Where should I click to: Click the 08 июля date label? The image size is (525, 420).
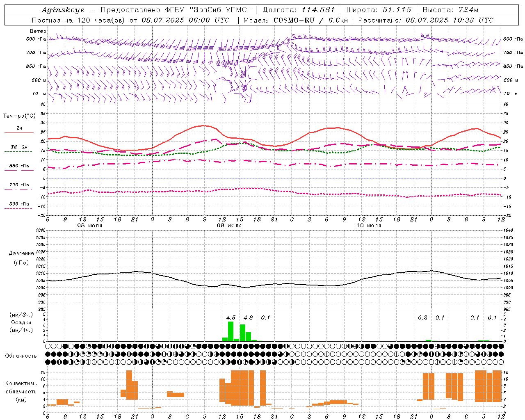click(x=90, y=226)
